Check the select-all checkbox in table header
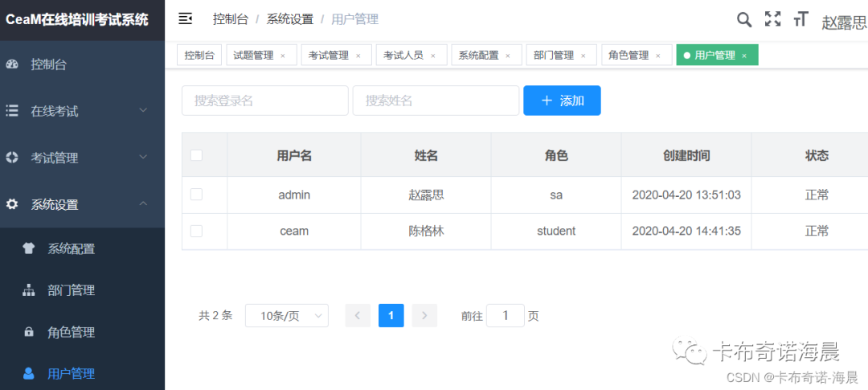Screen dimensions: 868x390 196,155
